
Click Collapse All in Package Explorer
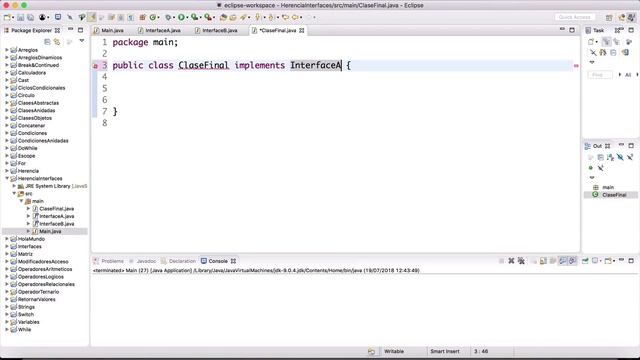(47, 42)
